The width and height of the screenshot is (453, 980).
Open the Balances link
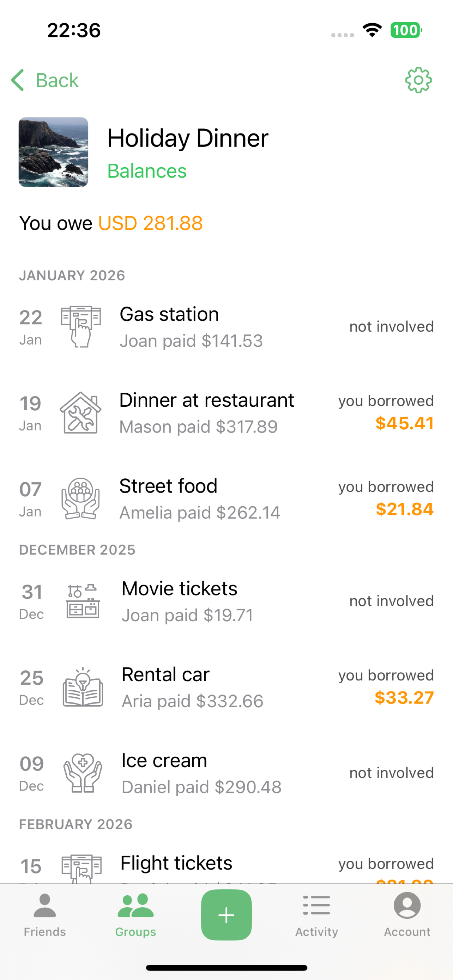click(147, 171)
